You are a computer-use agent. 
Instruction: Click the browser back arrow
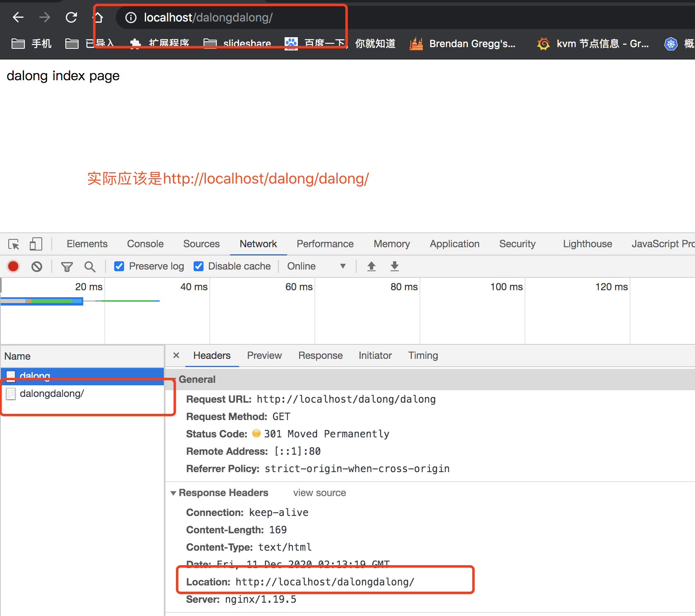click(18, 17)
